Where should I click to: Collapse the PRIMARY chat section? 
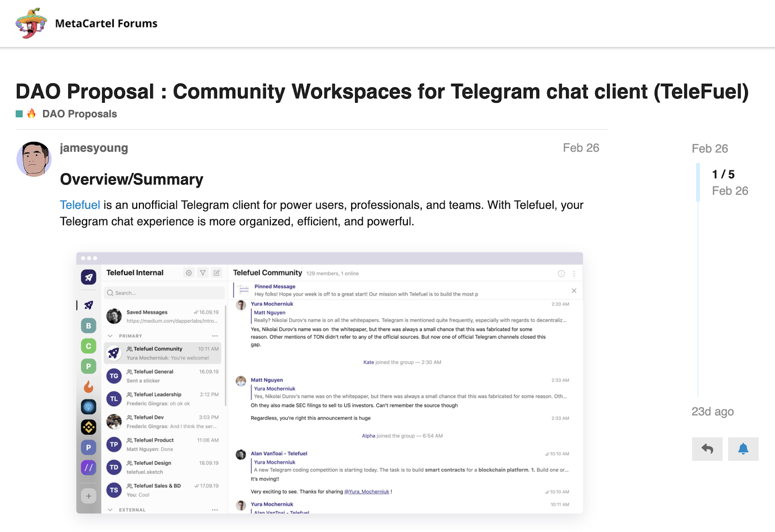[x=110, y=336]
